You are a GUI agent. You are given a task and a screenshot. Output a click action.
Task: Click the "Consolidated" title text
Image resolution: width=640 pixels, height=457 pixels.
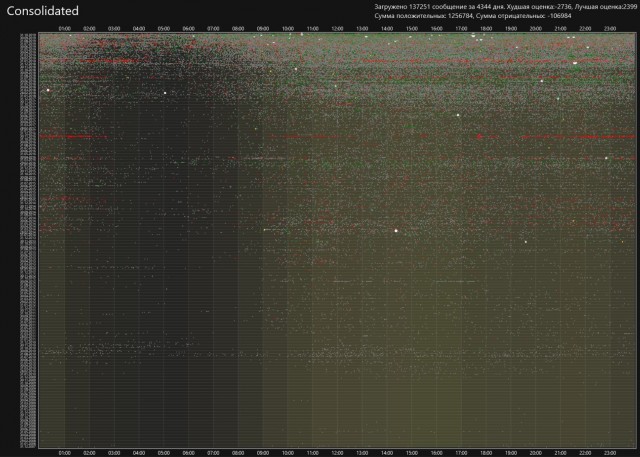[42, 11]
